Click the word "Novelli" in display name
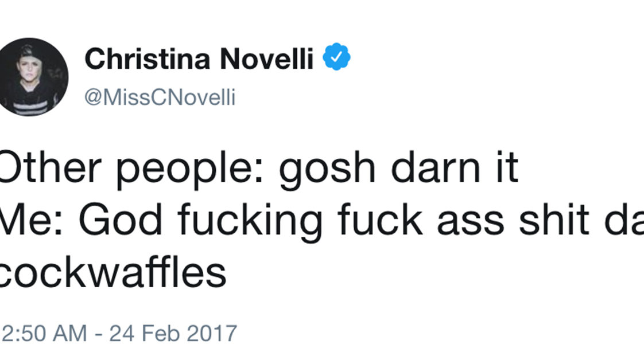This screenshot has width=644, height=360. coord(266,58)
